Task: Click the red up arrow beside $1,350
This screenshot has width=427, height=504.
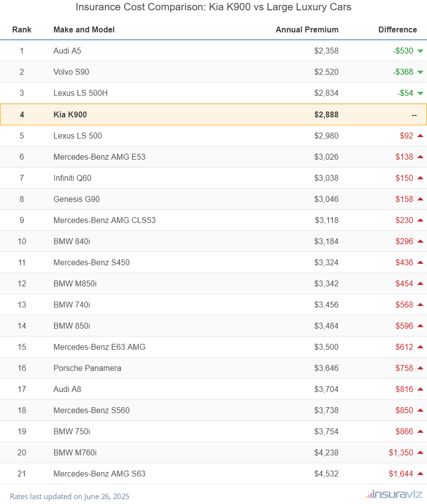Action: 420,452
